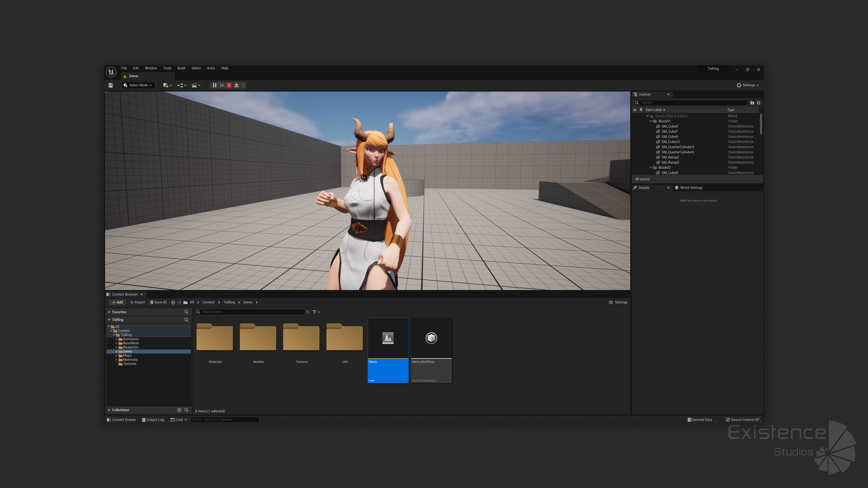
Task: Click the path folder icon before All
Action: (185, 303)
